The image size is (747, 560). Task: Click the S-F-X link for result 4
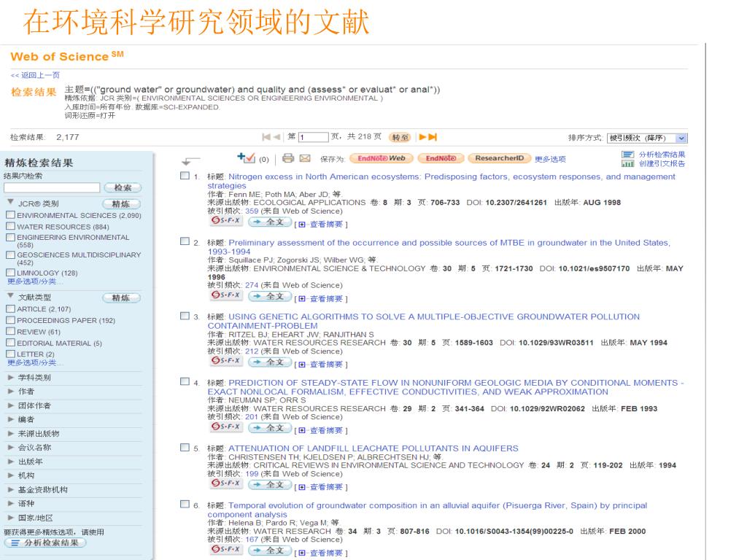point(226,427)
